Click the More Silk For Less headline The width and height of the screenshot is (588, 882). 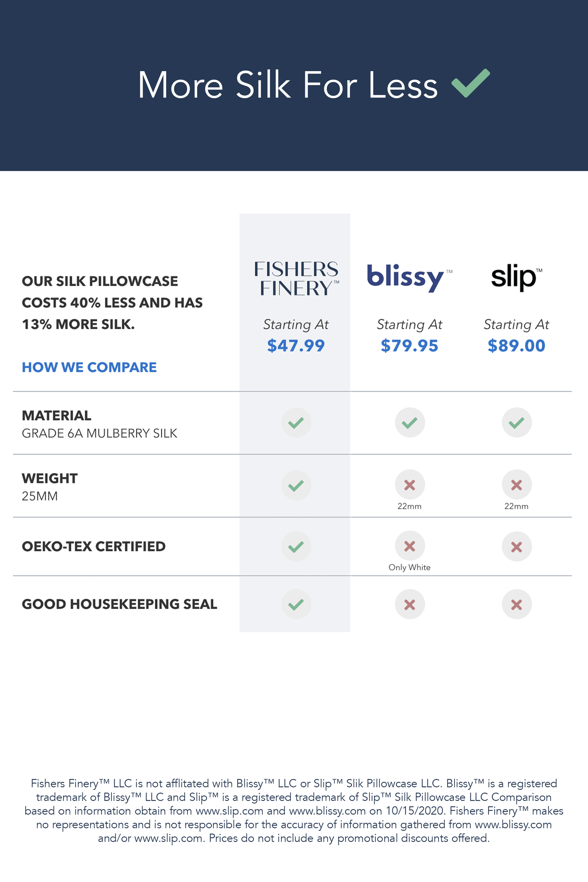pos(288,85)
